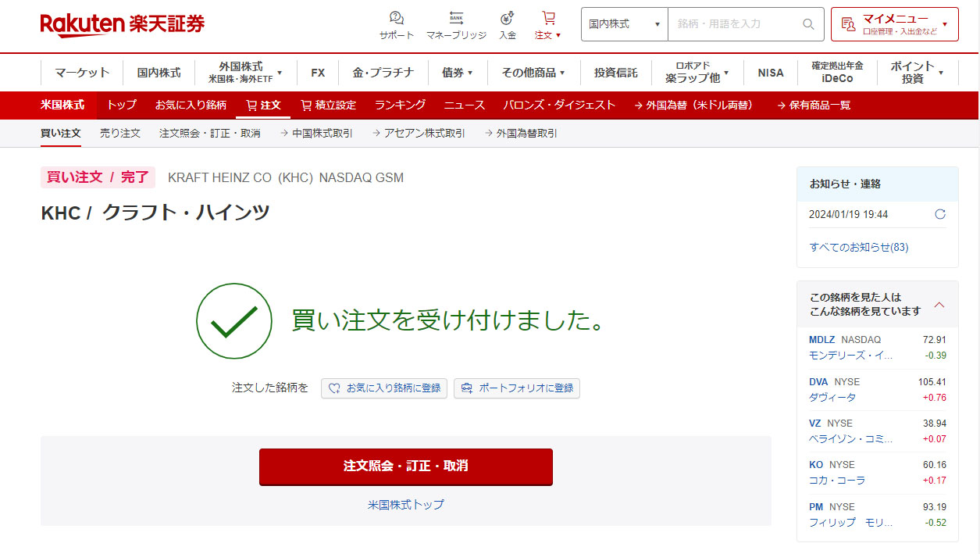Click the 注文照会・訂正・取消 red button
The image size is (980, 554).
(x=405, y=466)
